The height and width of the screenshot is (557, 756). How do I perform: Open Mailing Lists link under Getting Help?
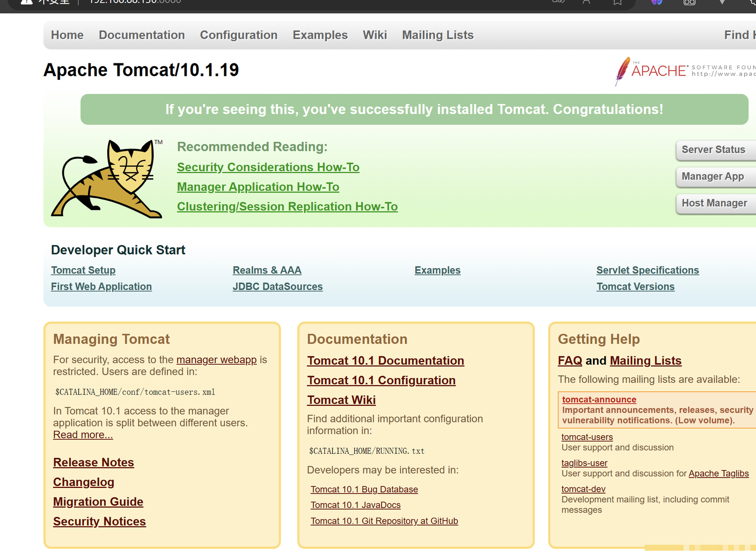click(646, 361)
